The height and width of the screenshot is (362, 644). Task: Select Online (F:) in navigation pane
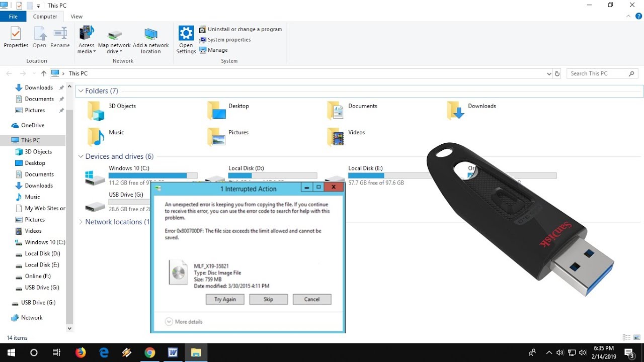[x=38, y=276]
